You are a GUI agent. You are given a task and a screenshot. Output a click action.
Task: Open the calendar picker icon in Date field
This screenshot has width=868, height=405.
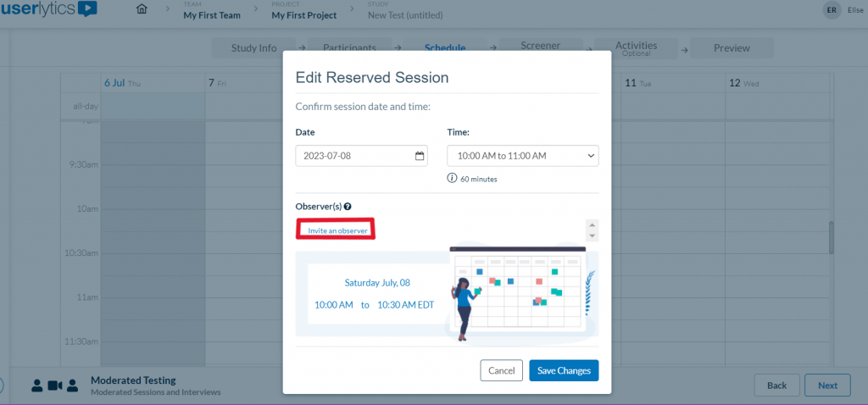point(420,156)
